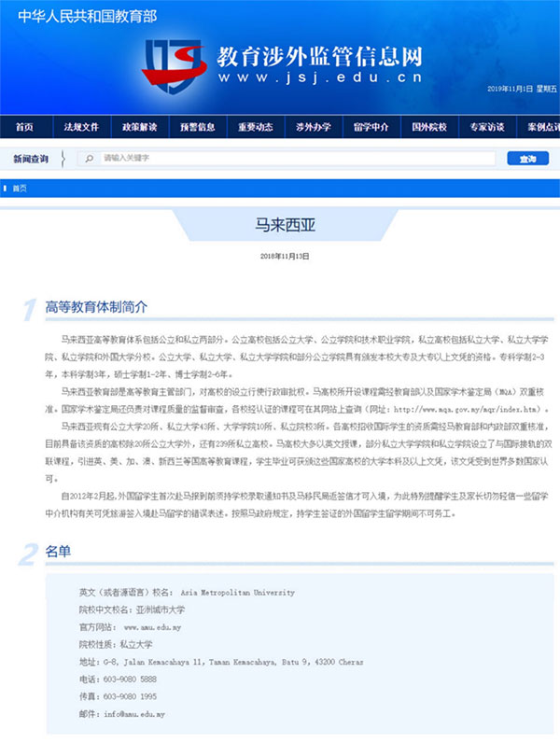Click the 新闻查询 label
The image size is (560, 743).
31,159
